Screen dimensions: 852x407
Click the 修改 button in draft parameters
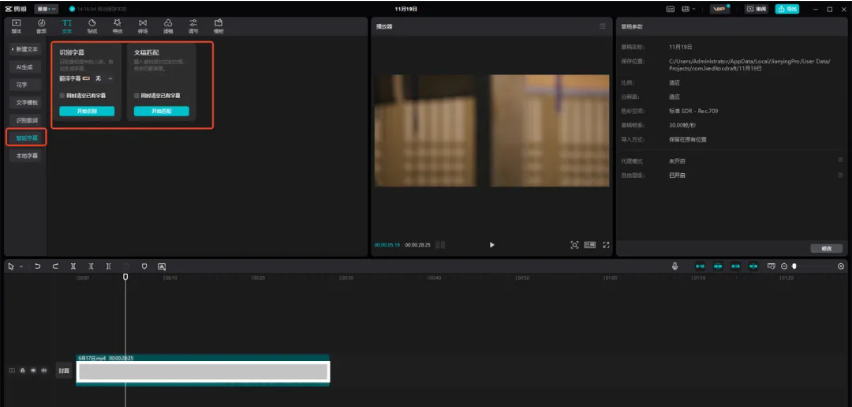(826, 248)
